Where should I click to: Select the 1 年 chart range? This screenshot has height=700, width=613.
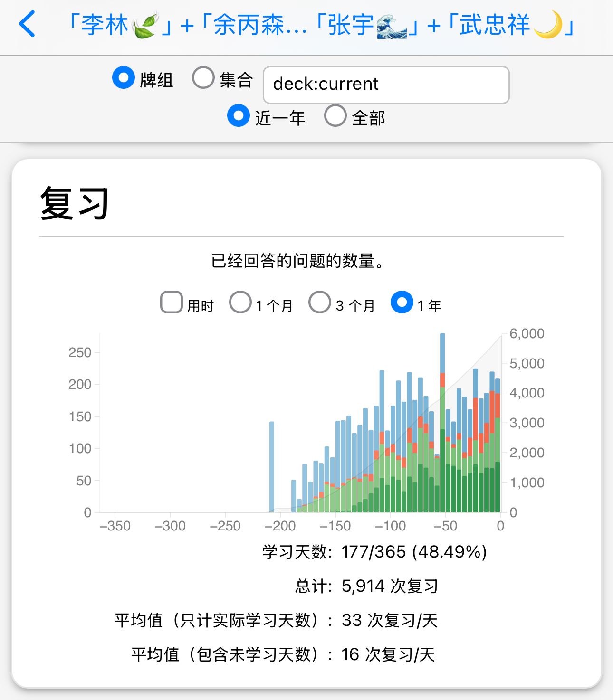pyautogui.click(x=402, y=303)
